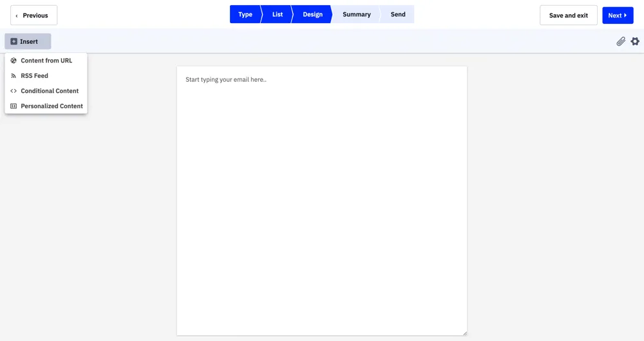
Task: Open attachments with the paperclip icon
Action: [x=621, y=41]
